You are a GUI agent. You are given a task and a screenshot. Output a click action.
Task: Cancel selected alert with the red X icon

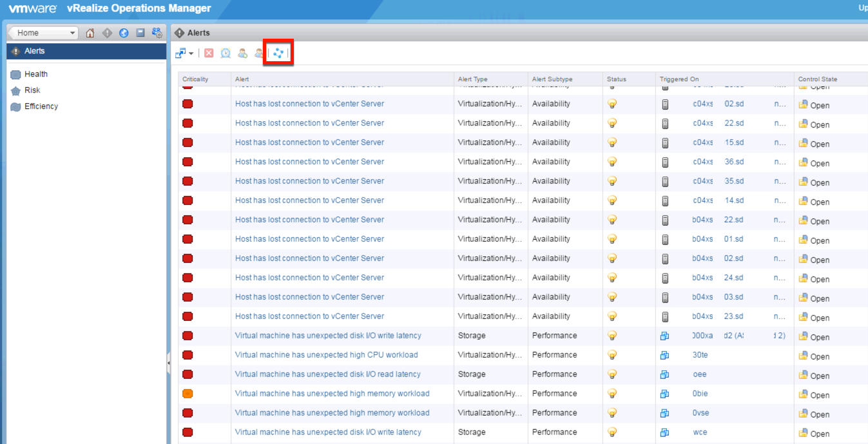point(207,53)
